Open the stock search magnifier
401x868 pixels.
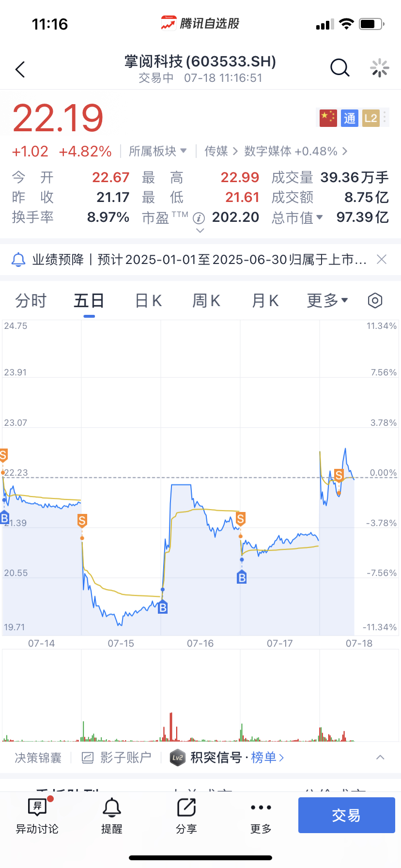[x=339, y=68]
